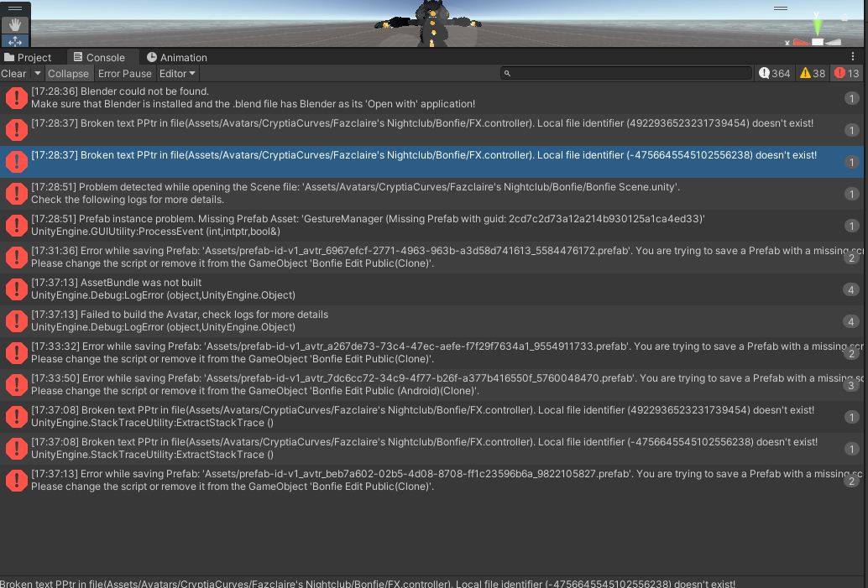Open the Editor dropdown in the Console toolbar
868x588 pixels.
coord(177,74)
